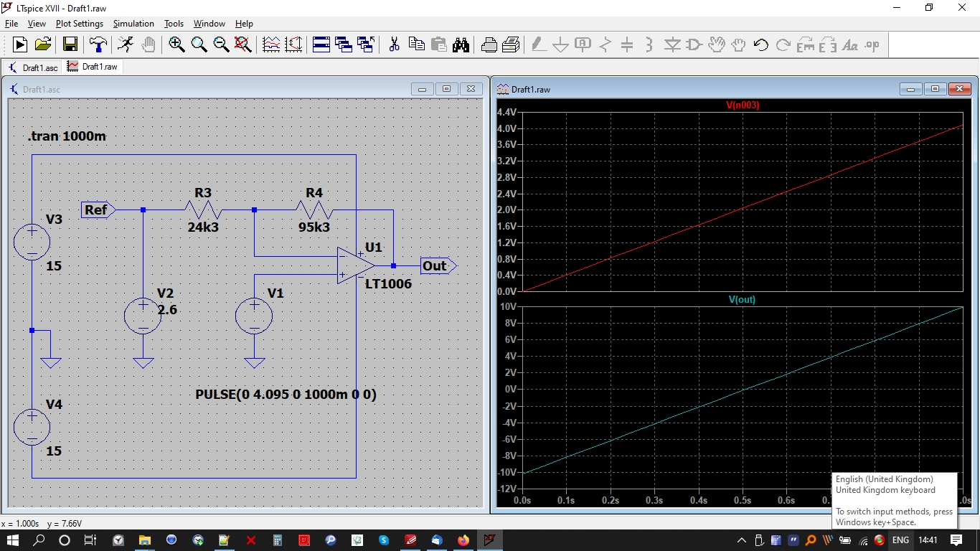This screenshot has width=980, height=551.
Task: Click the Place Text Aa icon
Action: (849, 44)
